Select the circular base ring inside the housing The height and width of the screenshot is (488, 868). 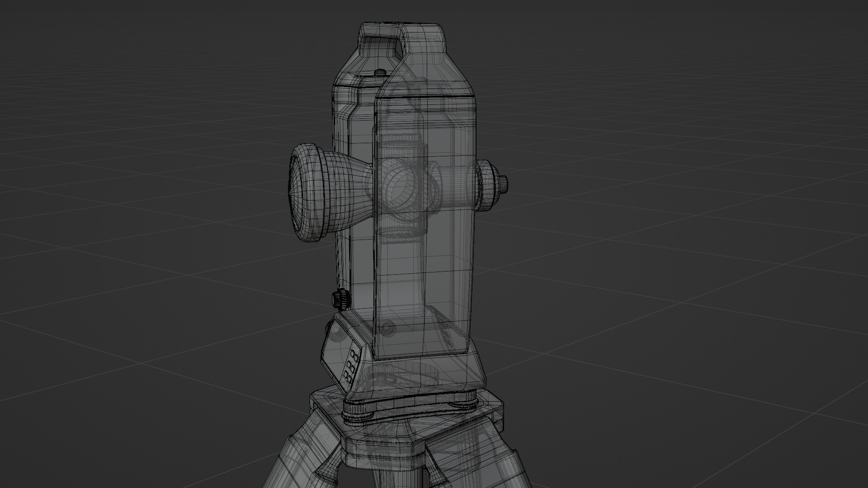pos(401,377)
